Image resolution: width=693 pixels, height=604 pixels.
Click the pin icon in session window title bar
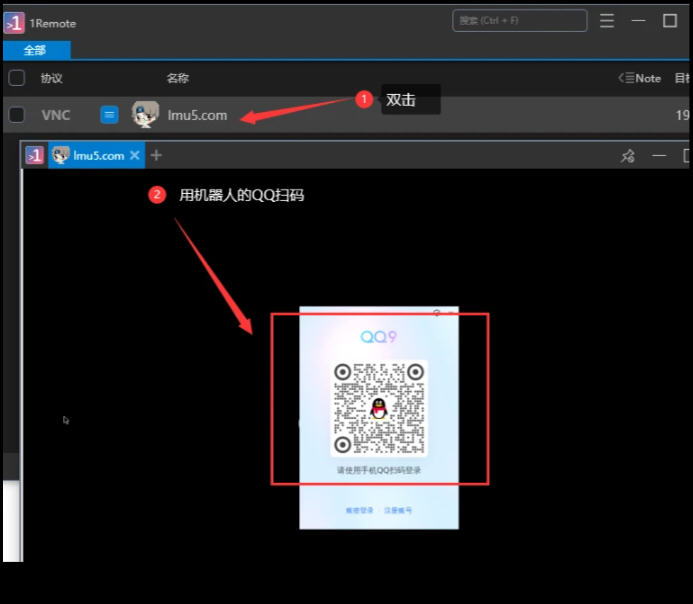(628, 156)
